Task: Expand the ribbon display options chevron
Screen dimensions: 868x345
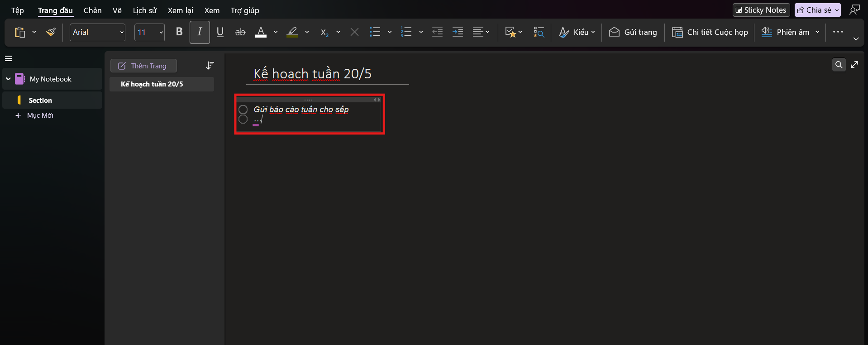Action: pos(856,39)
